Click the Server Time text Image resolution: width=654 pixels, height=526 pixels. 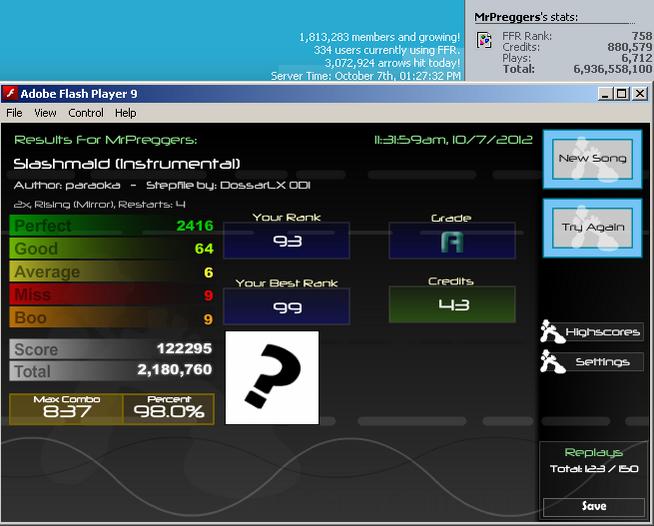(366, 76)
